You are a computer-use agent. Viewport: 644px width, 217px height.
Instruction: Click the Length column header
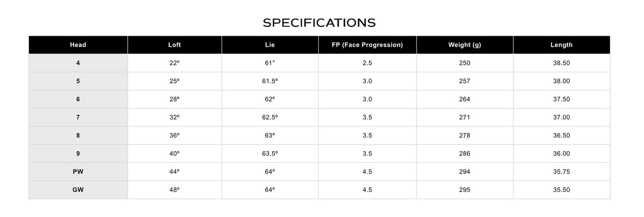pos(562,45)
